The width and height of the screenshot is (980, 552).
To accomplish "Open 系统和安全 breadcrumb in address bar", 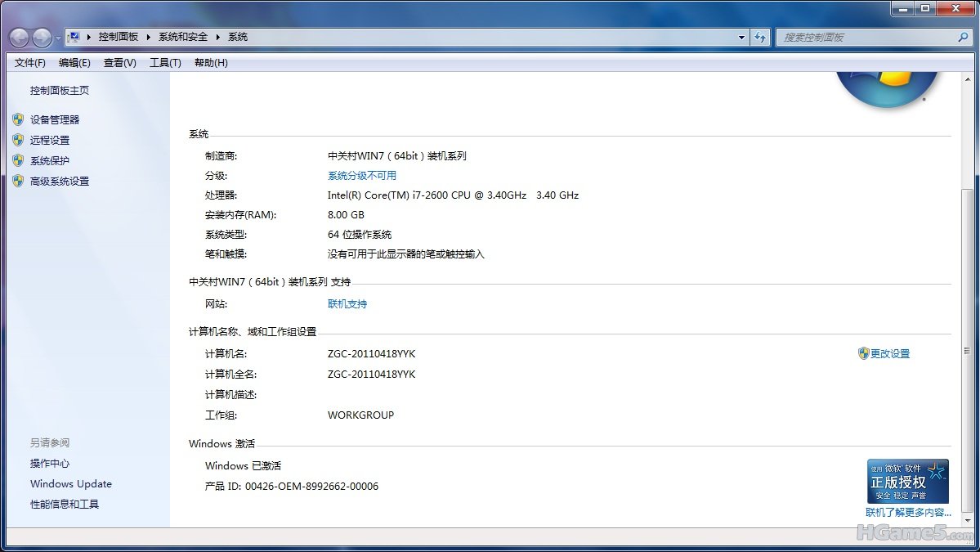I will pos(182,37).
